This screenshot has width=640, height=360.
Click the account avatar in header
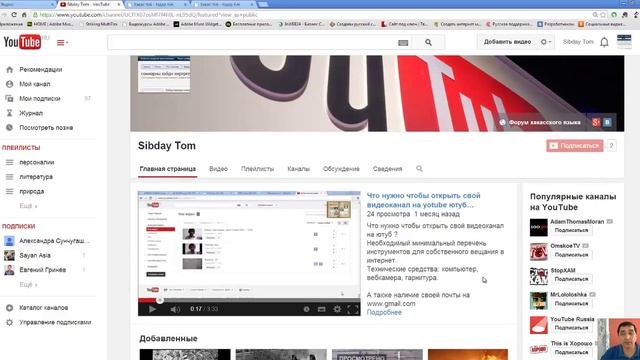(x=624, y=42)
